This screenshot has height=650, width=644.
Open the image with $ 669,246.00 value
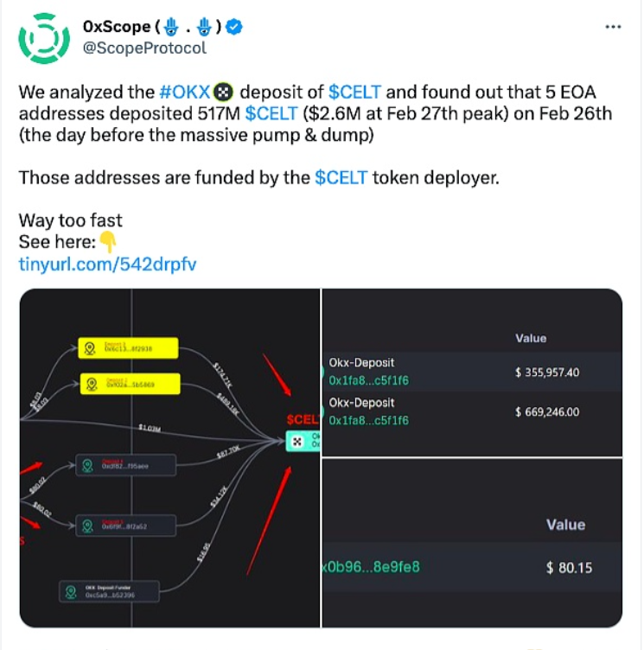(x=472, y=373)
